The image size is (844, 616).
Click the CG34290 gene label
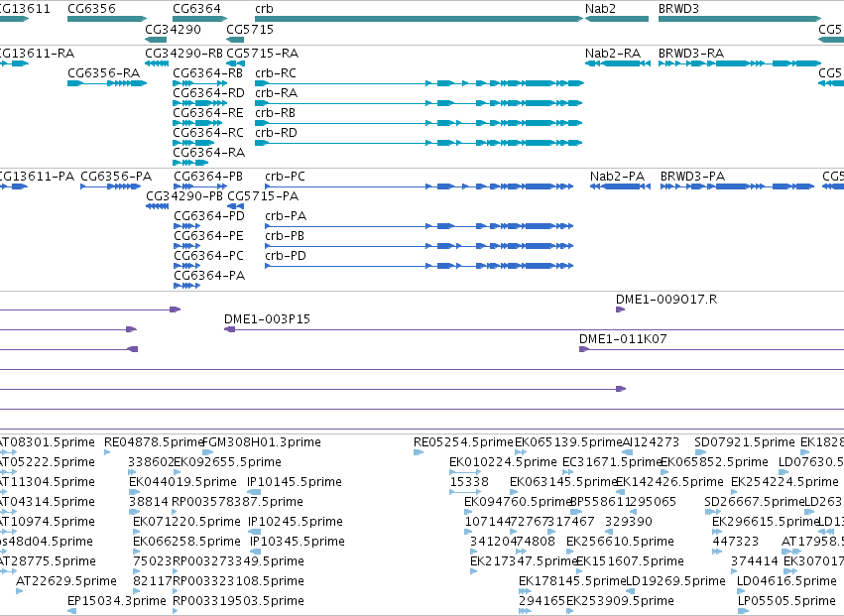[x=173, y=29]
